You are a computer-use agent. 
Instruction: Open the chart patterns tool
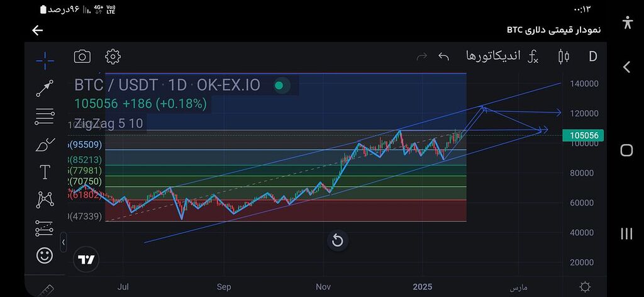tap(45, 200)
